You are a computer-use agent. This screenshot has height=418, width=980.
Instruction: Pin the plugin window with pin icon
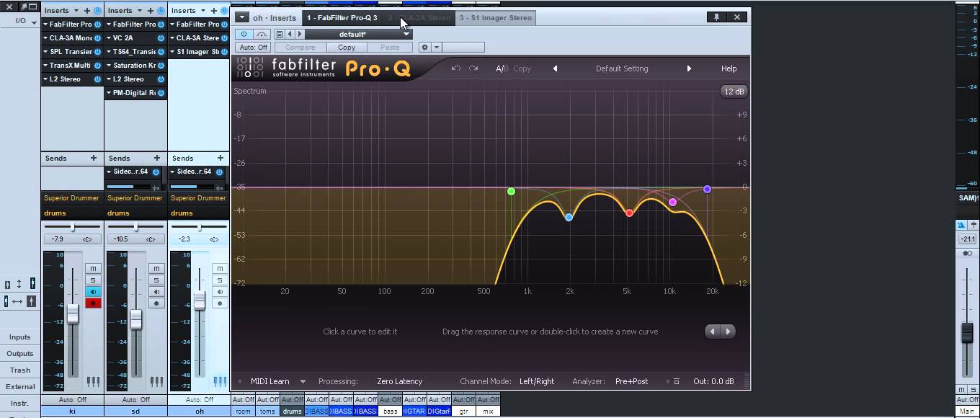tap(716, 17)
